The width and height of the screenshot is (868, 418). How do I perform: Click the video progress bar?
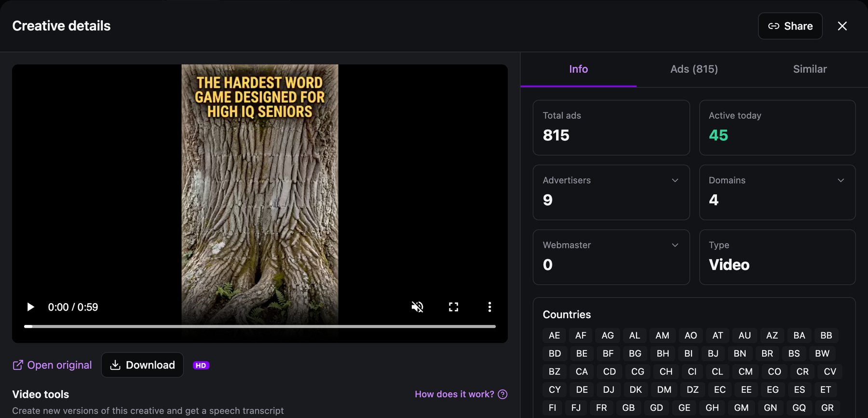tap(260, 326)
